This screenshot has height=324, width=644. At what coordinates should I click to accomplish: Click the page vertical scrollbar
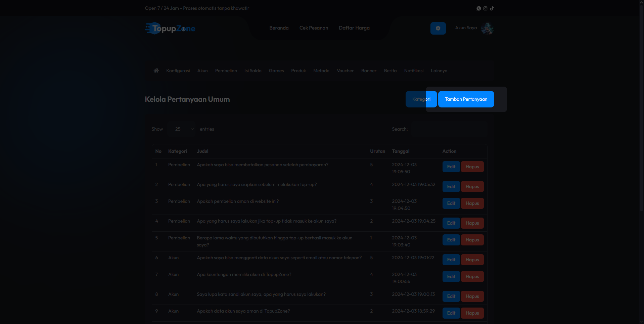(641, 107)
